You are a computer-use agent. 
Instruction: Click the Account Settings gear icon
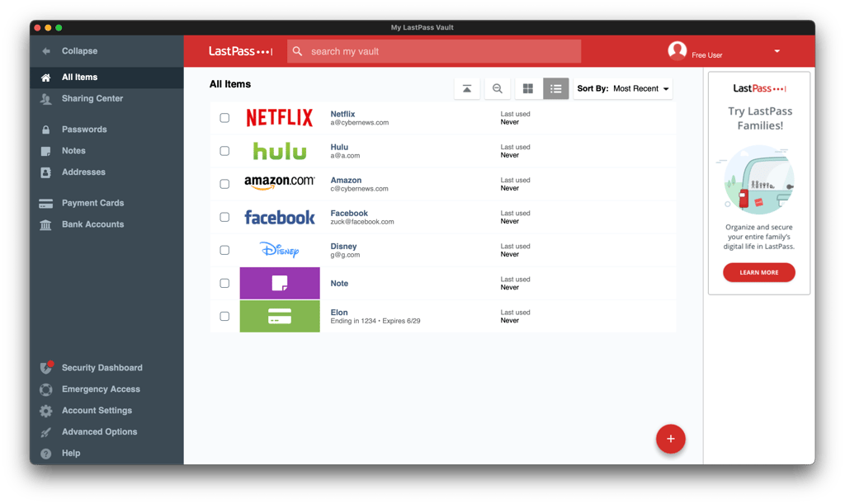point(46,411)
